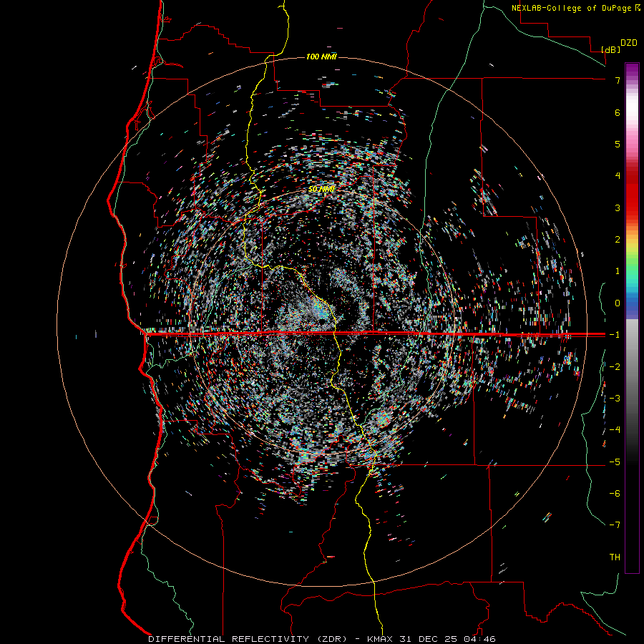Click the "-4" scale value
644x644 pixels.
pos(615,429)
